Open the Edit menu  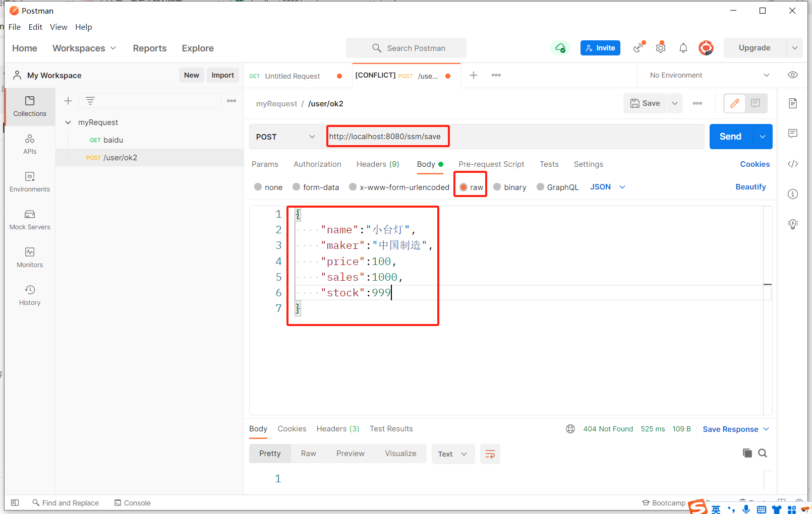pyautogui.click(x=35, y=27)
